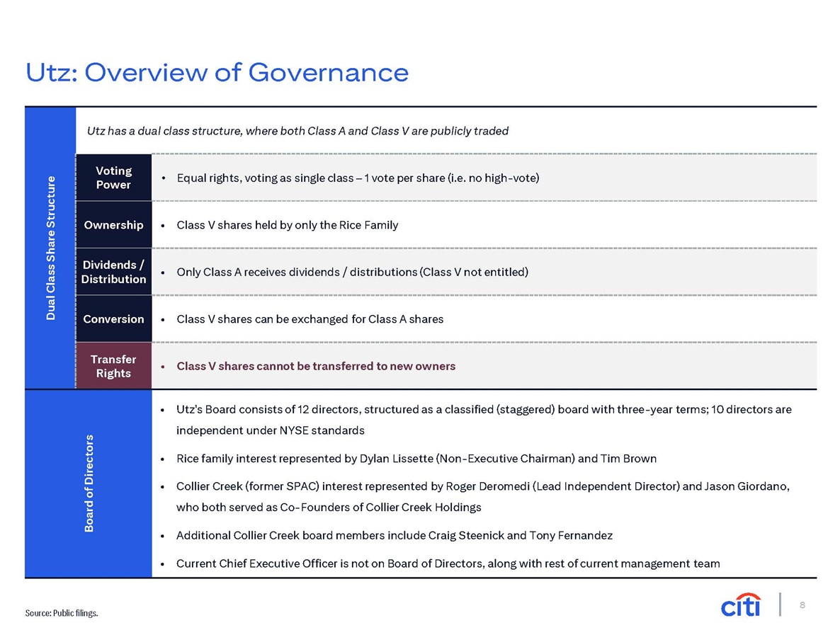Click 'Class V shares can be exchanged' bullet
Viewport: 840px width, 630px height.
coord(310,319)
